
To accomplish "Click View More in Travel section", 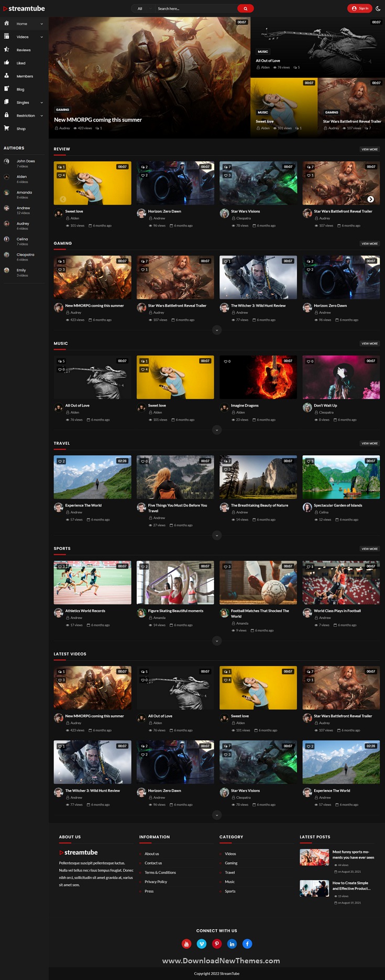I will [x=369, y=443].
